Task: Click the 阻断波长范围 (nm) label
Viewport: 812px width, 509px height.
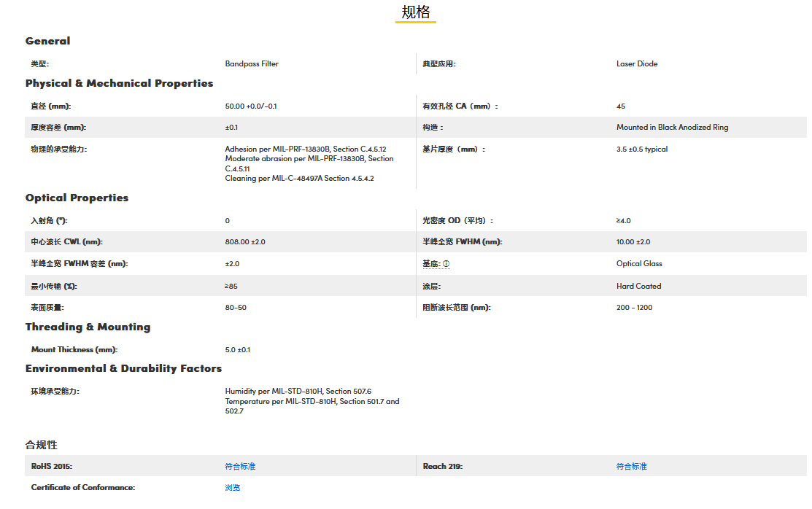Action: coord(457,308)
